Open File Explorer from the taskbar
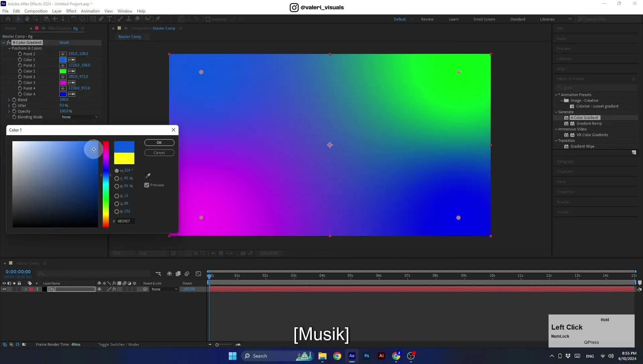The image size is (643, 364). (323, 356)
